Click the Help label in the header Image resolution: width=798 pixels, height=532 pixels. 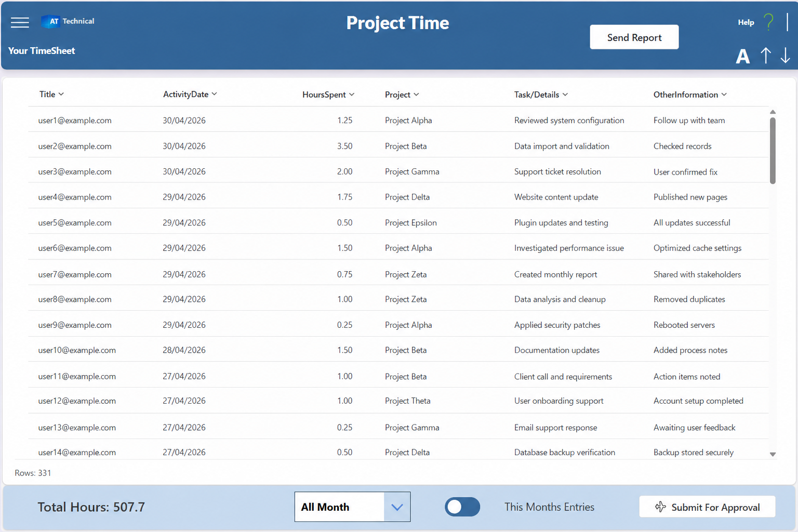point(746,22)
